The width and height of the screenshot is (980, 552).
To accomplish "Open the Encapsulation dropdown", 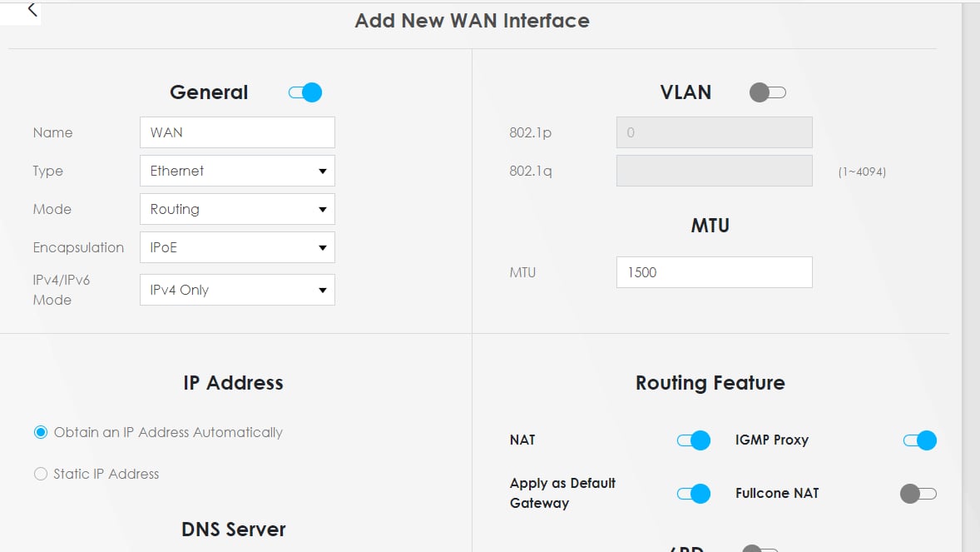I will click(237, 247).
